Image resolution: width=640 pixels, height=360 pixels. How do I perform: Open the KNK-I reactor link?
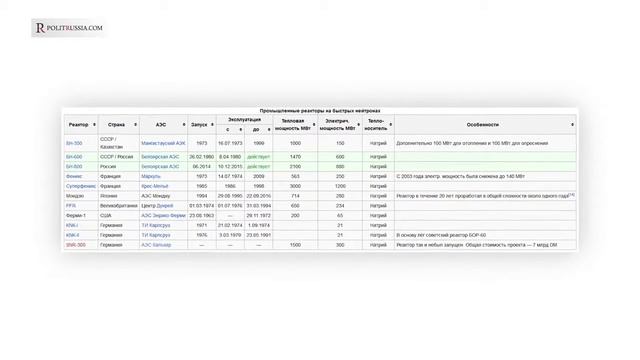pyautogui.click(x=72, y=225)
